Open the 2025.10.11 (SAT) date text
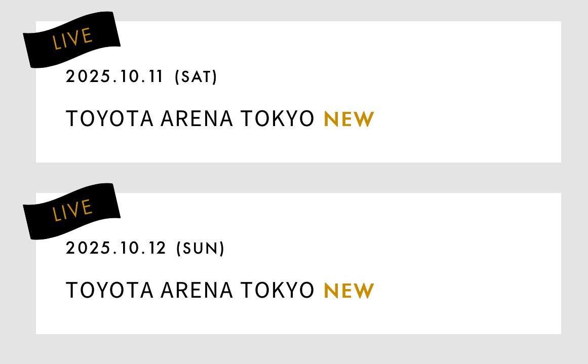The width and height of the screenshot is (588, 364). click(x=141, y=76)
